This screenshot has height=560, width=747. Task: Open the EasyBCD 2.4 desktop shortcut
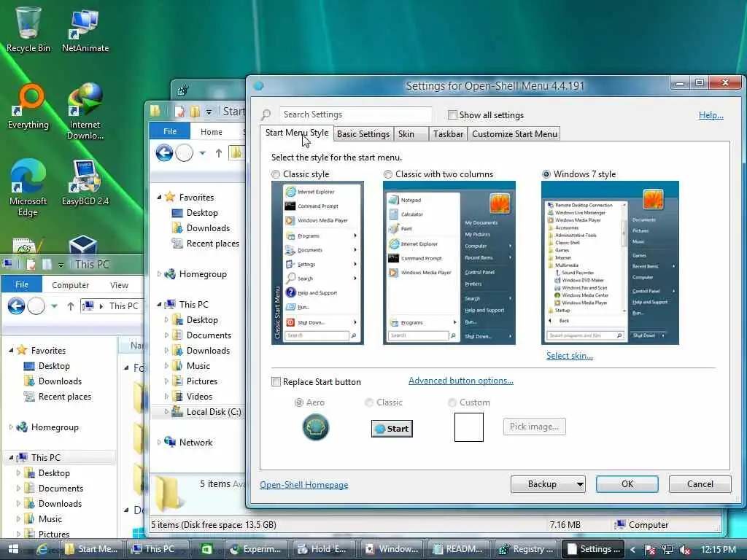[x=85, y=183]
